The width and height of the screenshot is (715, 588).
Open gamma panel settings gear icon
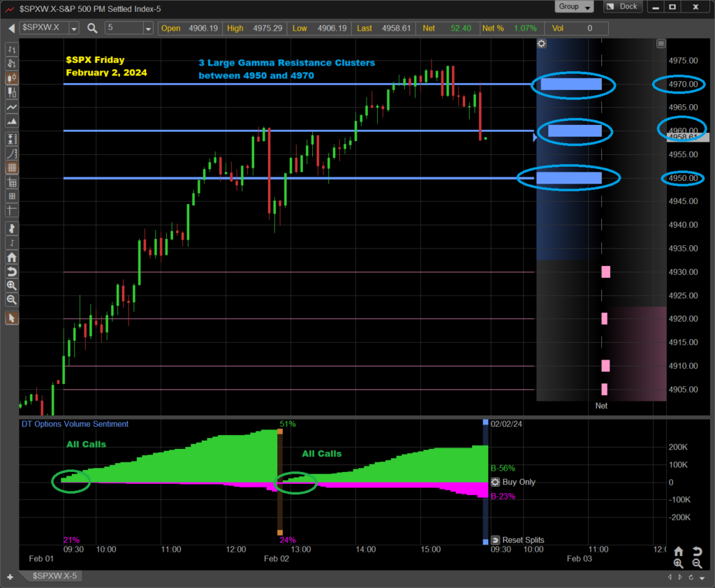click(541, 44)
